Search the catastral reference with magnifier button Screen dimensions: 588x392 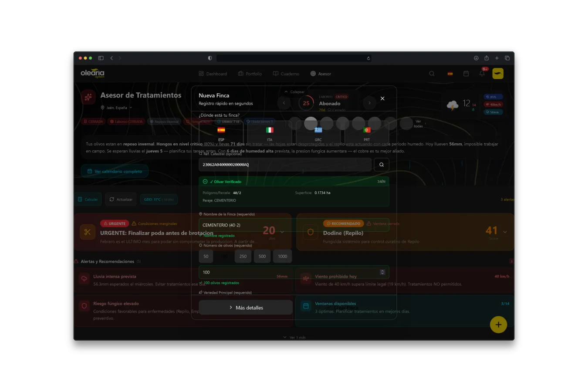(x=381, y=165)
